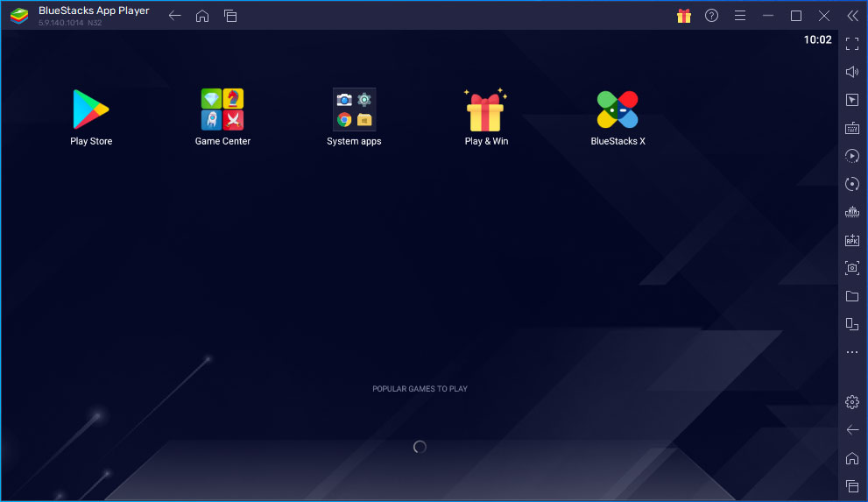Image resolution: width=868 pixels, height=502 pixels.
Task: Open the media folder icon in sidebar
Action: coord(852,296)
